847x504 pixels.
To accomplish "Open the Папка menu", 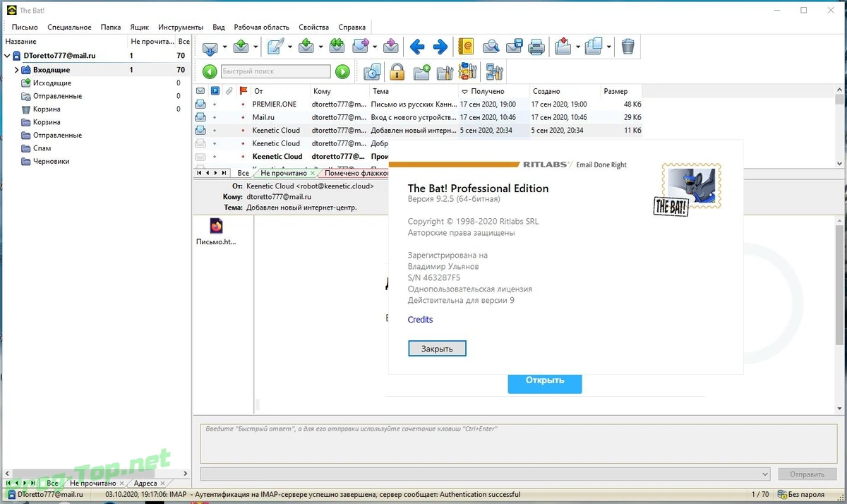I will point(111,27).
